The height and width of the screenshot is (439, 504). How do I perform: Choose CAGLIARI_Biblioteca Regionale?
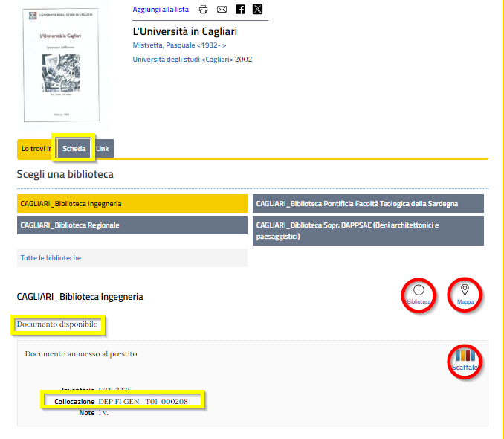(132, 225)
